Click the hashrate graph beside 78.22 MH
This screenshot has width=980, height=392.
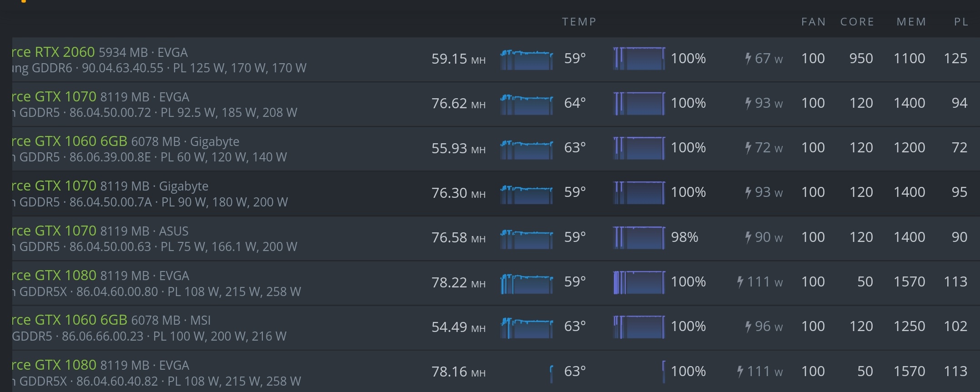coord(527,283)
